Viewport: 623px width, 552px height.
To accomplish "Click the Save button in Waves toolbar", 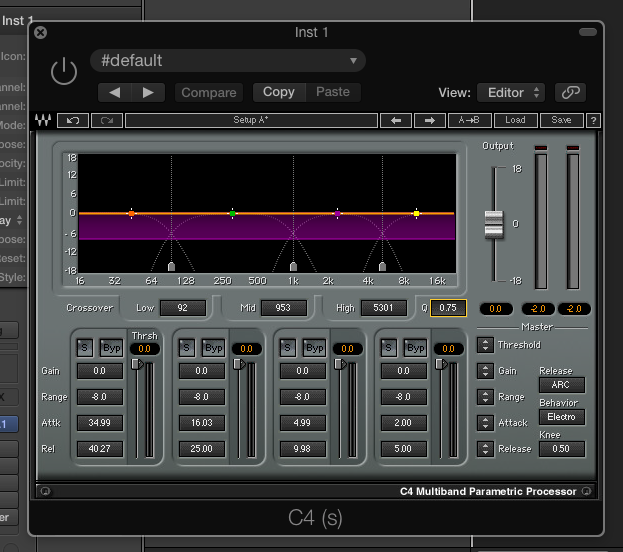I will point(561,120).
